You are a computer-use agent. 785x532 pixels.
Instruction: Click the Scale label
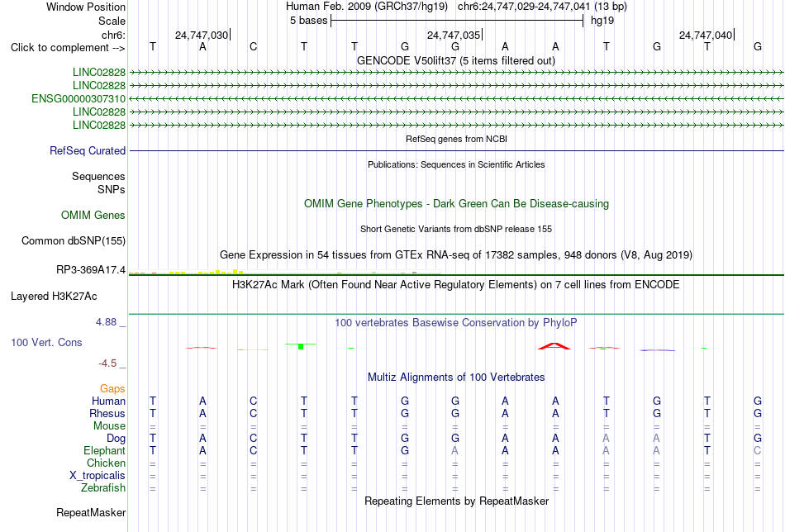[112, 21]
